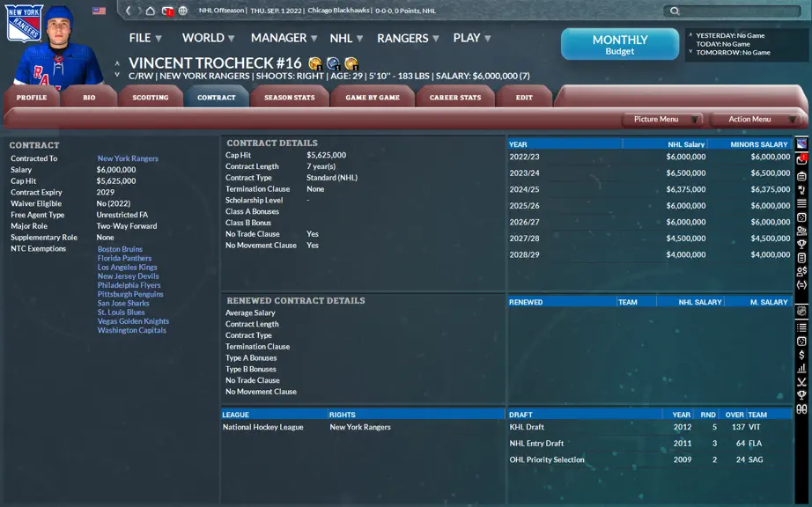
Task: Open the binoculars scouting icon
Action: point(801,409)
